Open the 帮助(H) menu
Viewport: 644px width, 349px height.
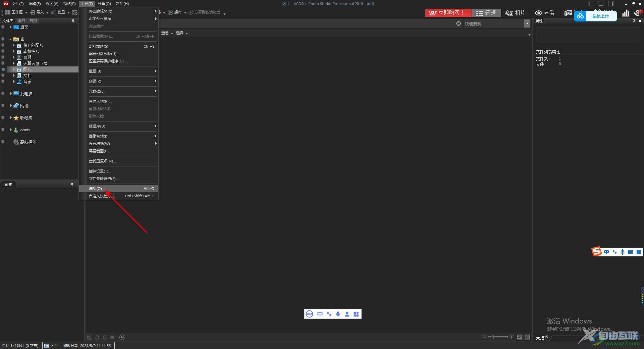coord(122,4)
